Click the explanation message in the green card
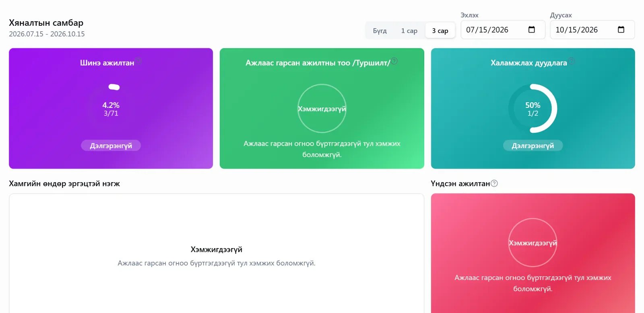Screen dimensions: 644x313 click(322, 149)
